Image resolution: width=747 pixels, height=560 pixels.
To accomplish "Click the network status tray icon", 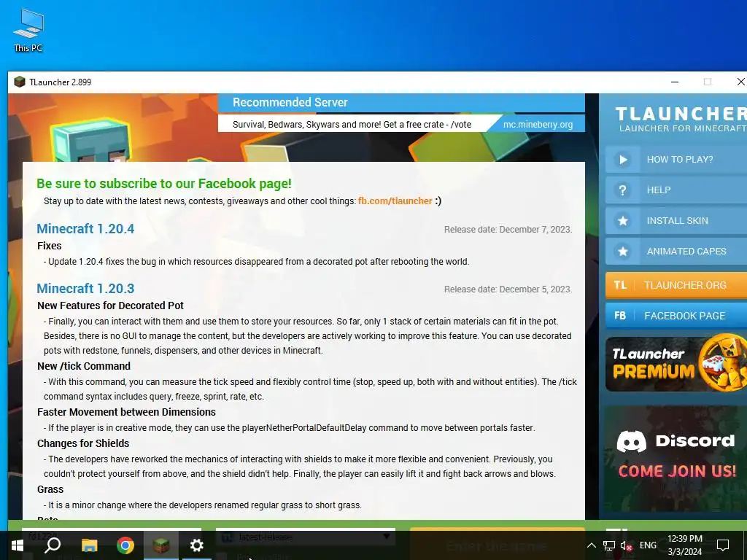I will coord(609,545).
